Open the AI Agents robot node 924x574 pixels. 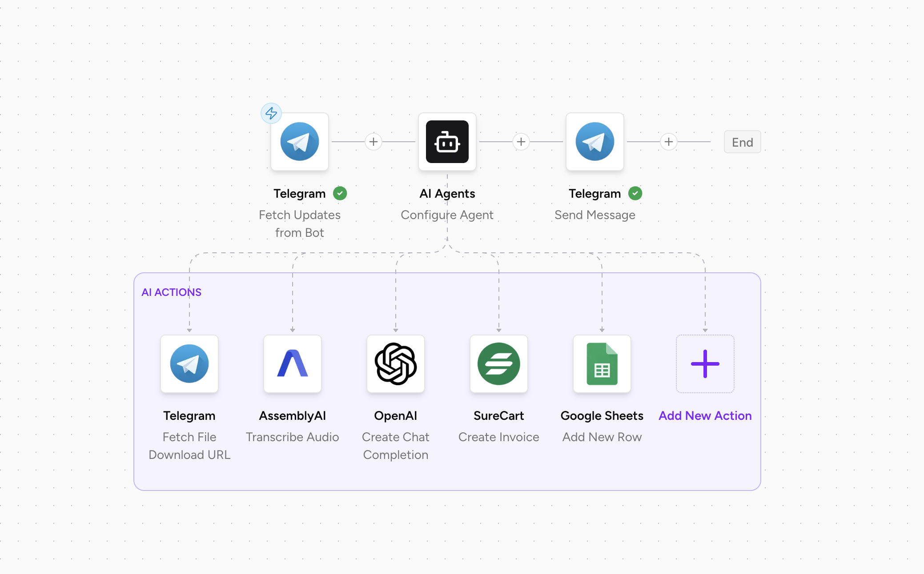[x=447, y=142]
